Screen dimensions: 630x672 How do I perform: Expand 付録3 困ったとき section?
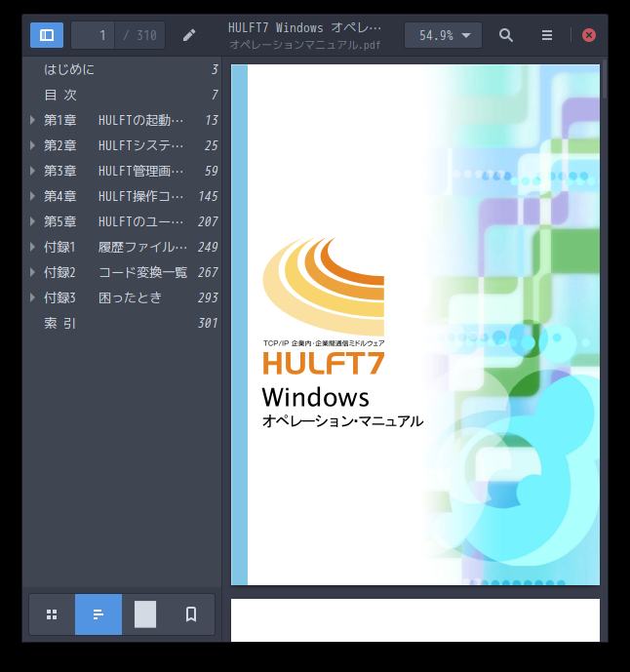pyautogui.click(x=32, y=297)
